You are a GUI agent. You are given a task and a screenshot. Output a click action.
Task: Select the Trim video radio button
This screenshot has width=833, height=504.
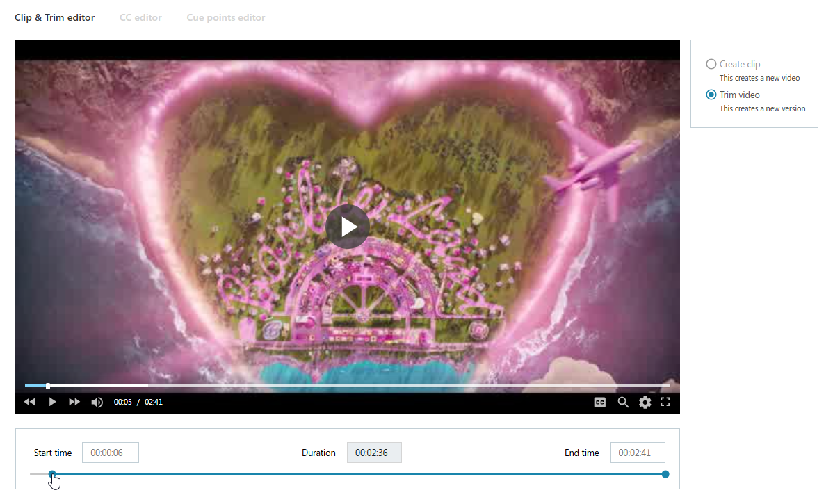(x=711, y=95)
